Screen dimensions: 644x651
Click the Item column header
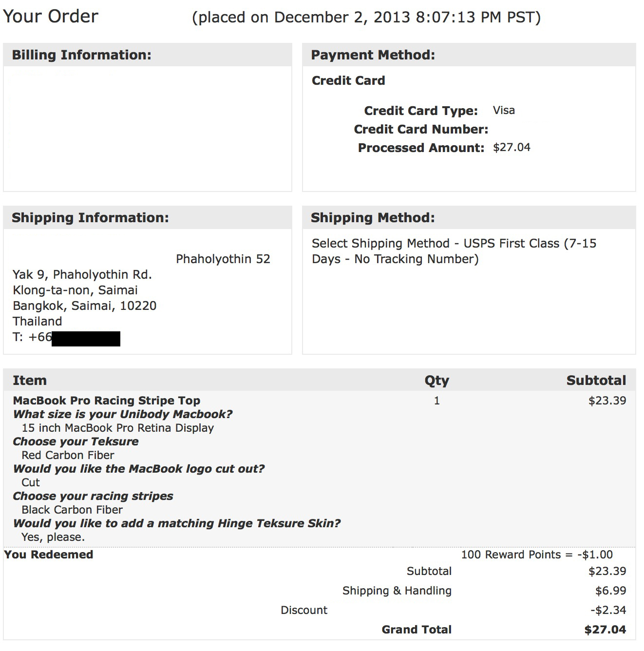click(x=30, y=380)
